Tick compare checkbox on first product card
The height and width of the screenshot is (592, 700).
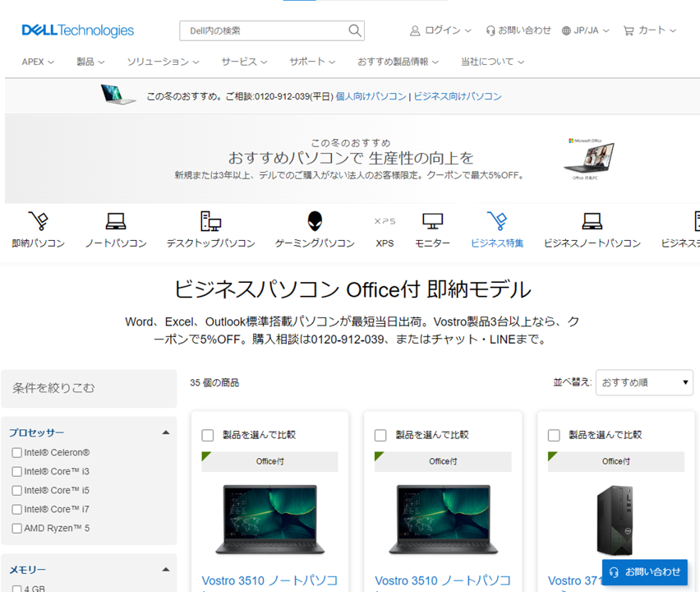(208, 435)
